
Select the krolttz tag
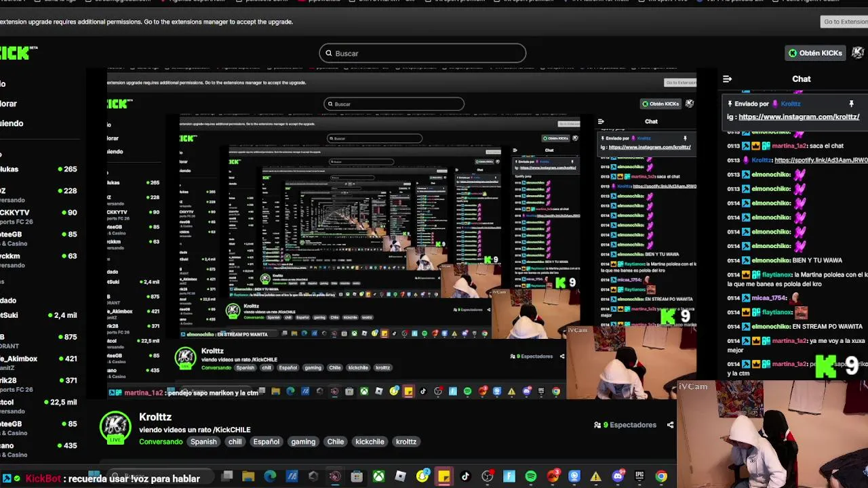[x=406, y=442]
